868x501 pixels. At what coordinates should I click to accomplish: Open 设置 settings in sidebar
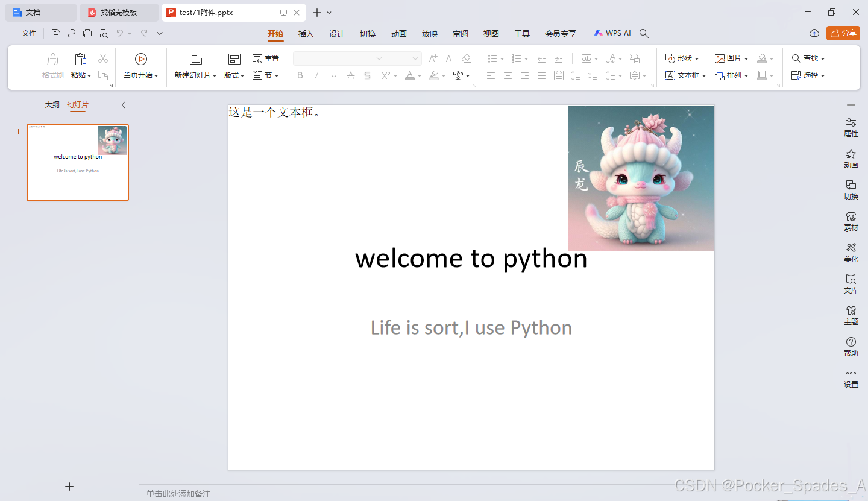[x=851, y=379]
